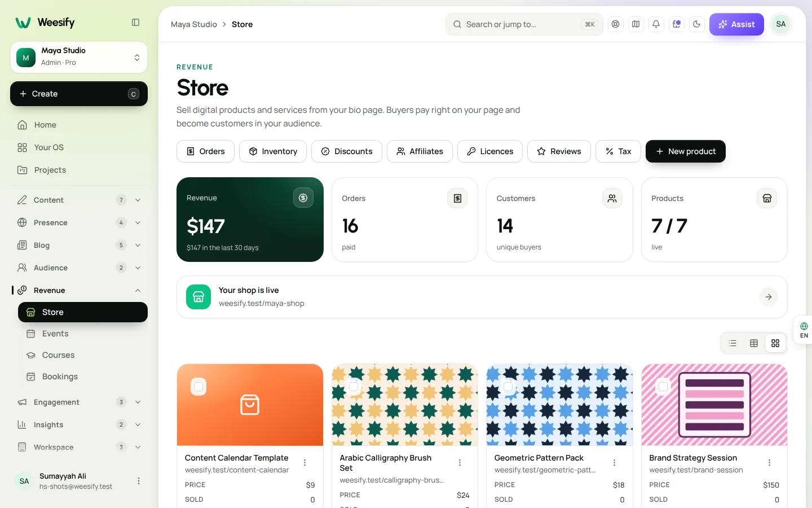Screen dimensions: 812x508
Task: Click the Maya Studio breadcrumb link
Action: 194,24
